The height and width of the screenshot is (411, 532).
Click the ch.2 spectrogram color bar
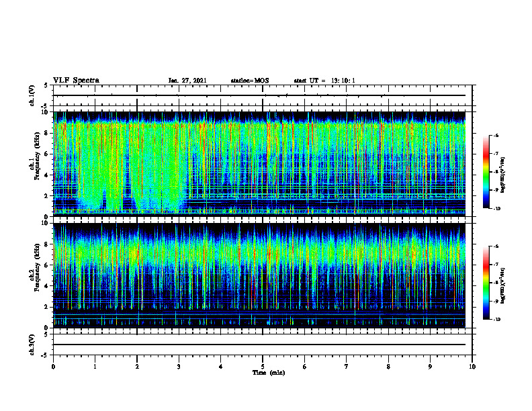click(486, 283)
